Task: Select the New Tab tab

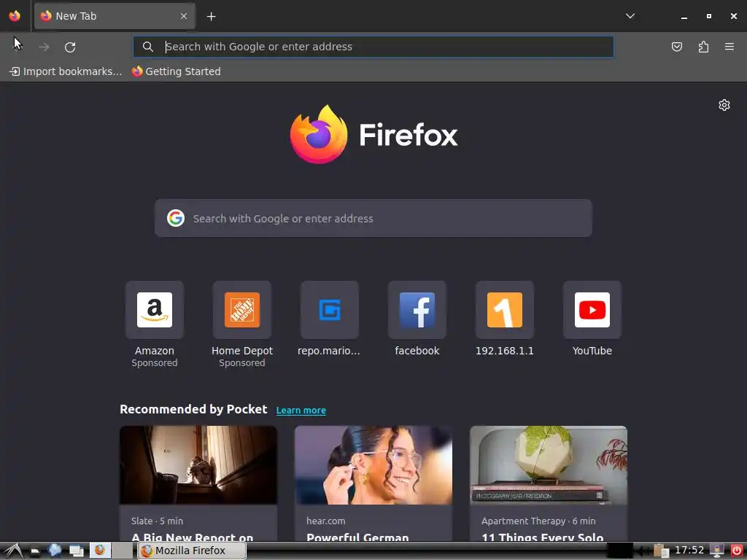Action: [115, 16]
